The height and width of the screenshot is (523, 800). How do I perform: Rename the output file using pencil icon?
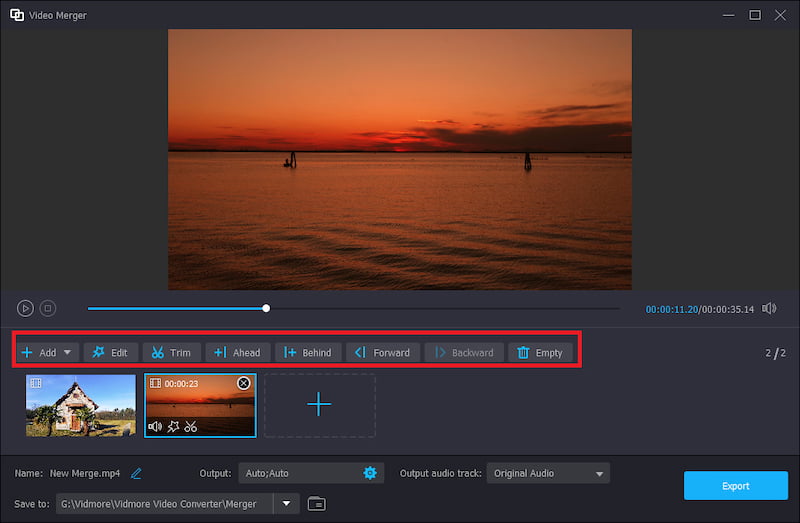[136, 474]
